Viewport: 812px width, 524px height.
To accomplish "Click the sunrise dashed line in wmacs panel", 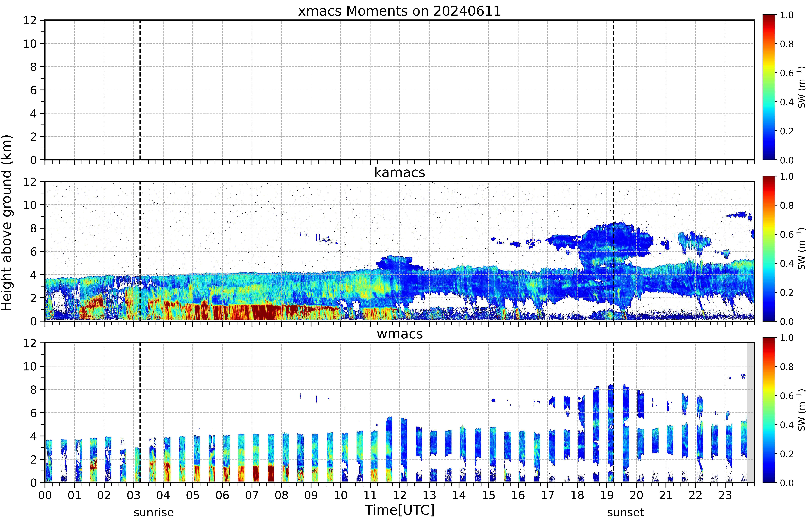I will click(x=140, y=413).
